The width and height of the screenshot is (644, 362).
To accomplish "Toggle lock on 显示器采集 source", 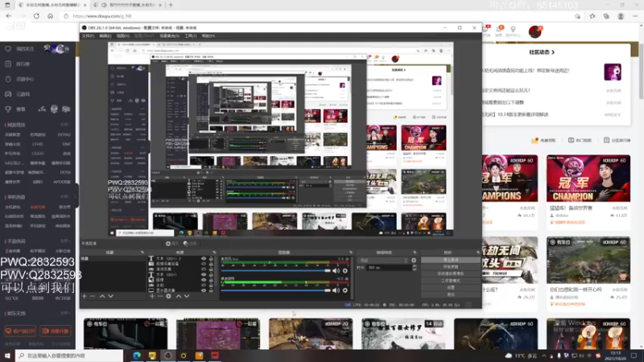I will click(211, 290).
